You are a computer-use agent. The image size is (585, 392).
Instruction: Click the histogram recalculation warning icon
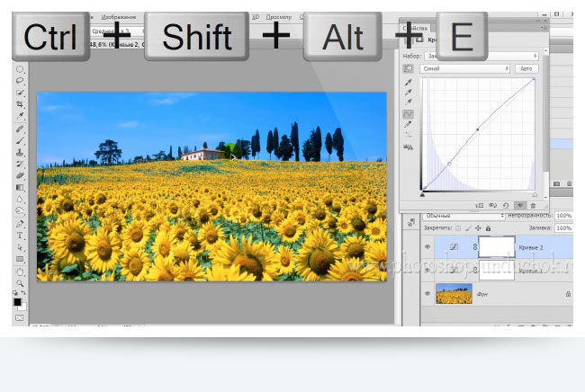click(x=409, y=147)
